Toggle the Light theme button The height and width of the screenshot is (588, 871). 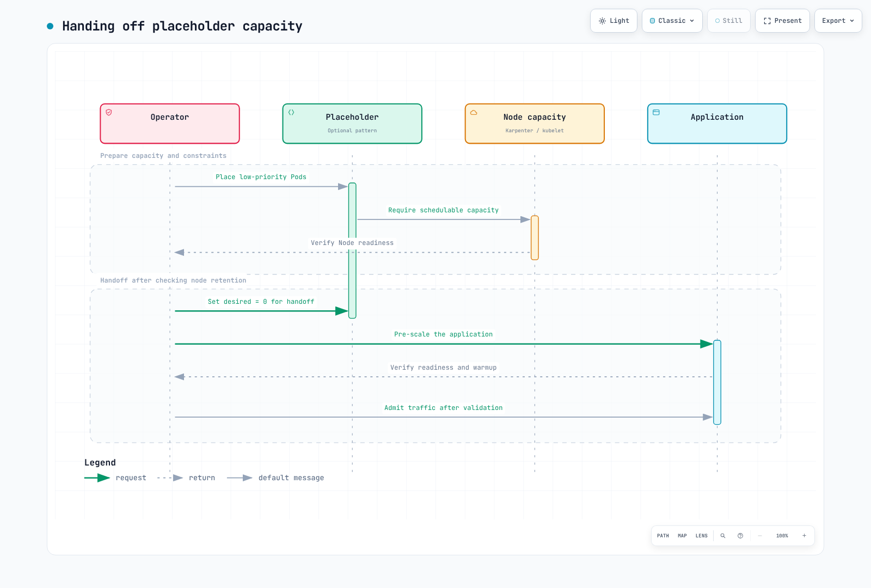pyautogui.click(x=614, y=21)
